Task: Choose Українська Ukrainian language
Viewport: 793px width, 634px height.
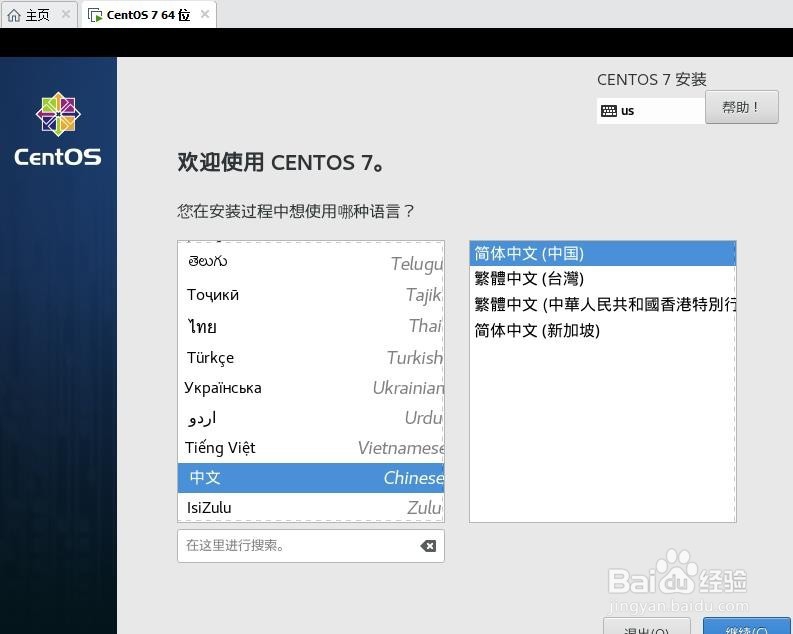Action: 311,388
